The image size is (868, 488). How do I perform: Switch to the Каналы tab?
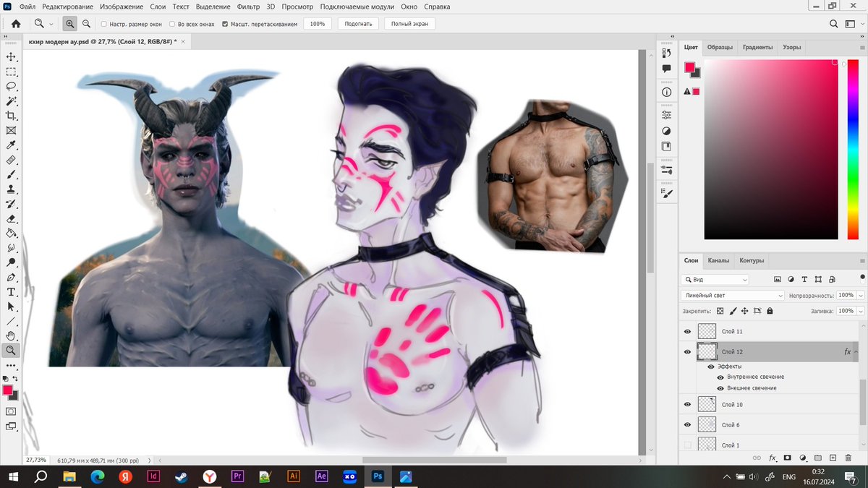pyautogui.click(x=718, y=260)
